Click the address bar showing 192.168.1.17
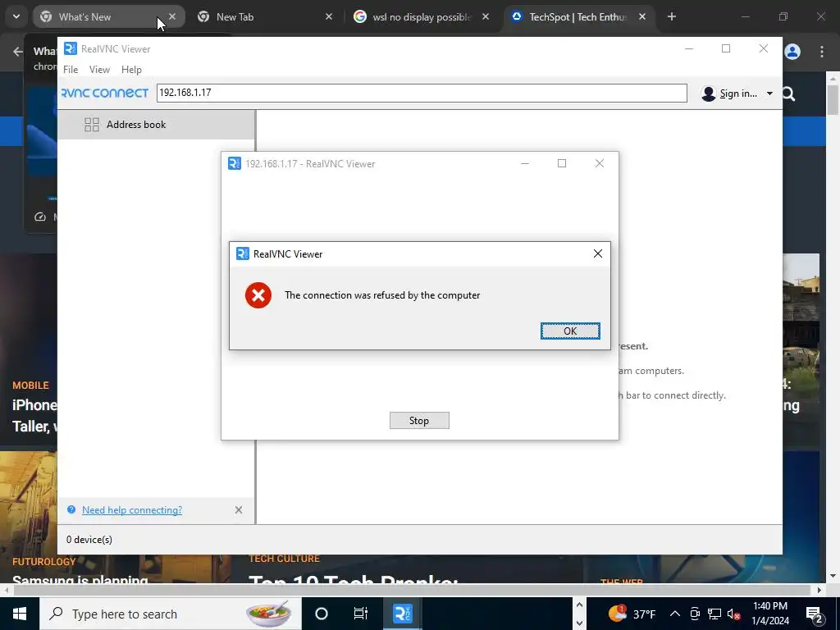The width and height of the screenshot is (840, 630). 422,93
